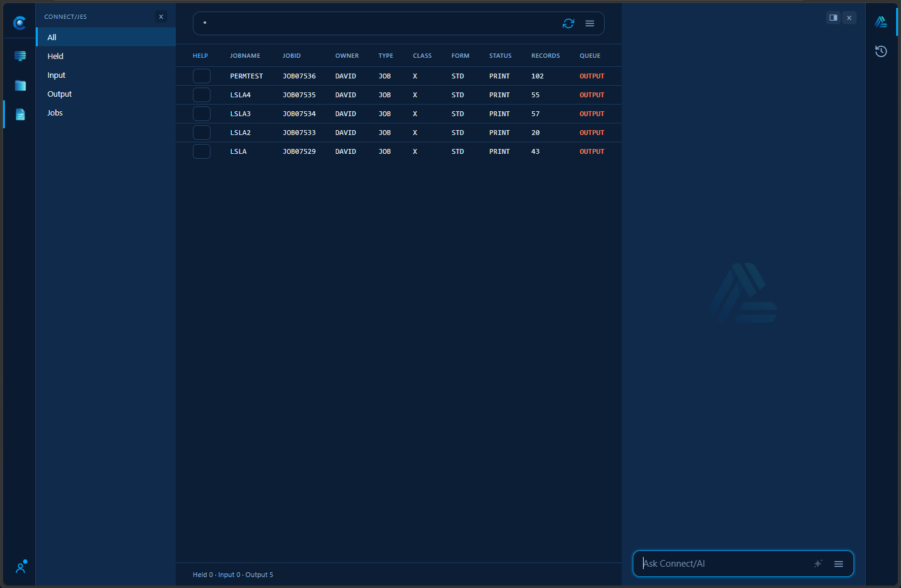Sort by the JOBNAME column header
This screenshot has height=588, width=901.
coord(245,55)
